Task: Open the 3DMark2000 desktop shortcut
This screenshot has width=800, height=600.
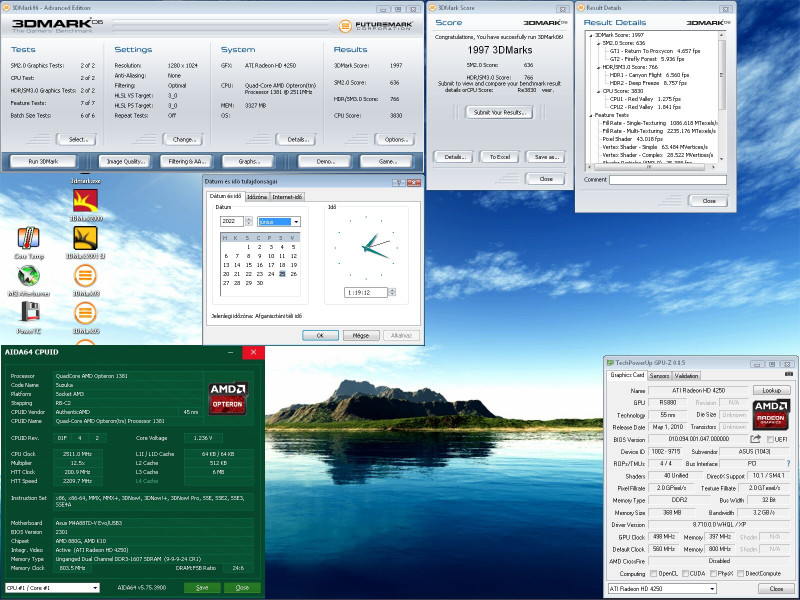Action: click(85, 201)
